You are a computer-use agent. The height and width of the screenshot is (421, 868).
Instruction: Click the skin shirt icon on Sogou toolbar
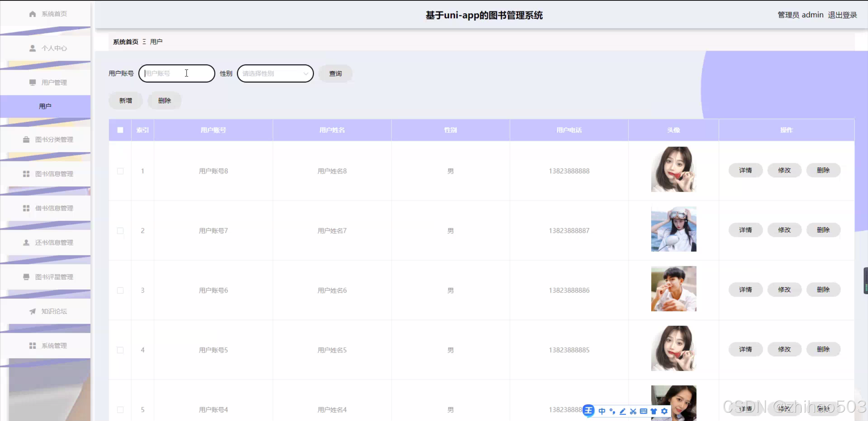[x=654, y=411]
